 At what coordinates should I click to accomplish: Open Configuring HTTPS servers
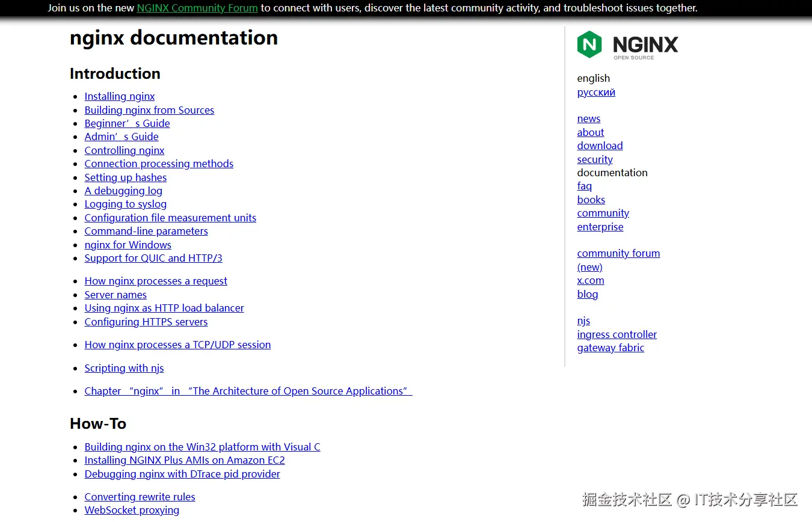146,322
